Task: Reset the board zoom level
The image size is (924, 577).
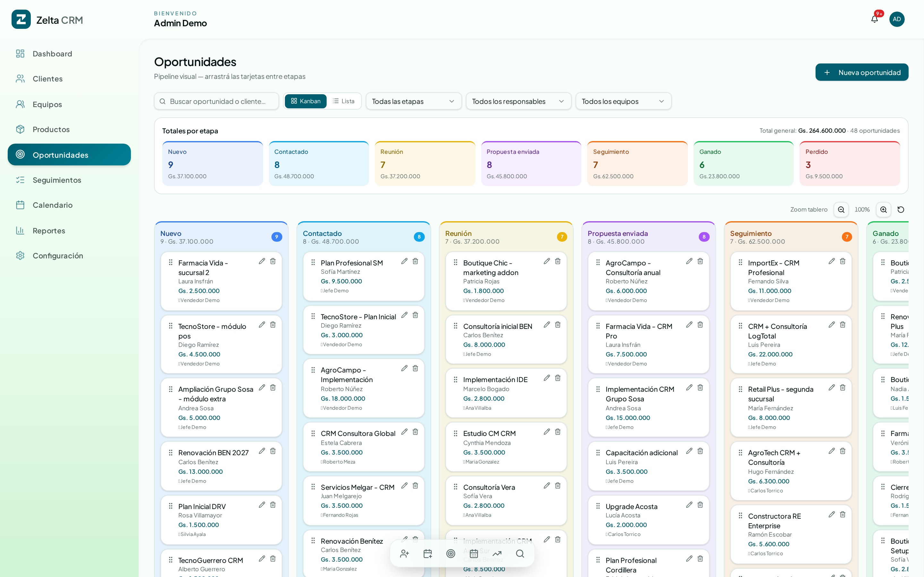Action: click(901, 210)
